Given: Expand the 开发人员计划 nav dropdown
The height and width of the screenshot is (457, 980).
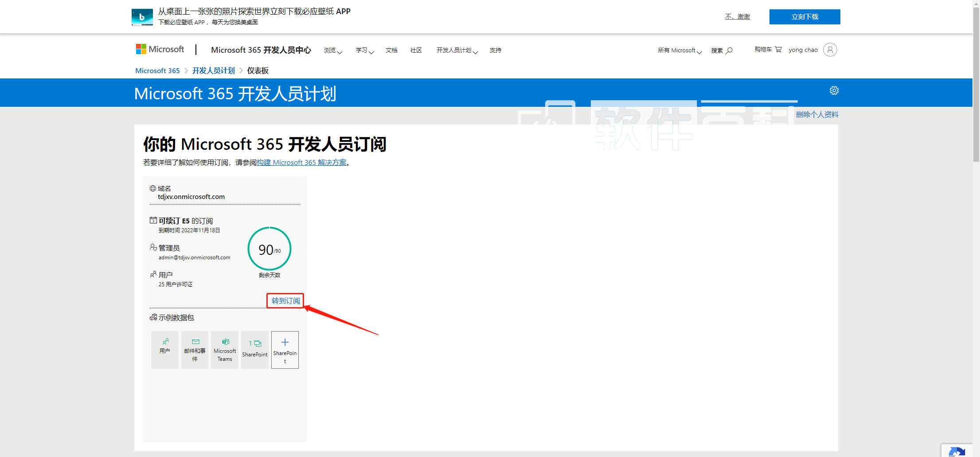Looking at the screenshot, I should [457, 51].
